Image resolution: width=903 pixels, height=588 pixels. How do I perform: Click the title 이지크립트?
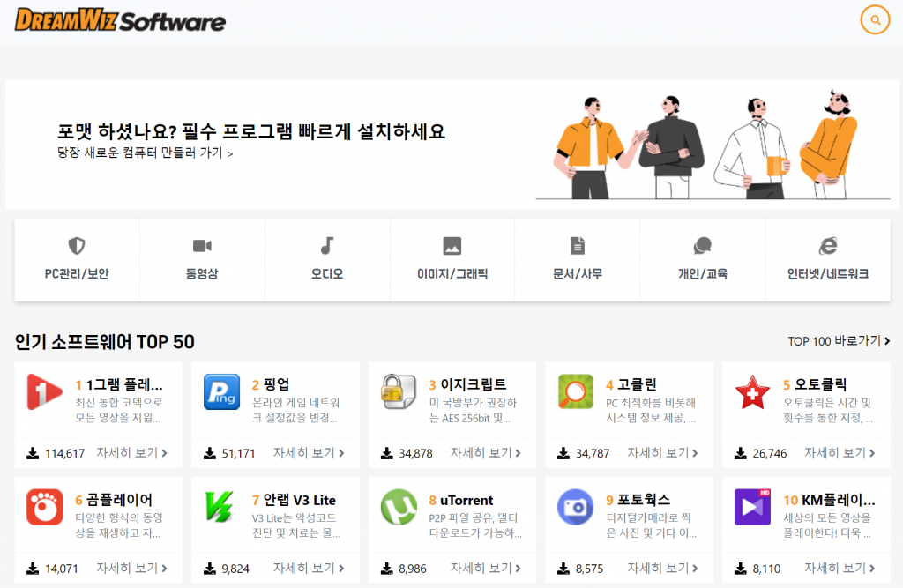(474, 384)
